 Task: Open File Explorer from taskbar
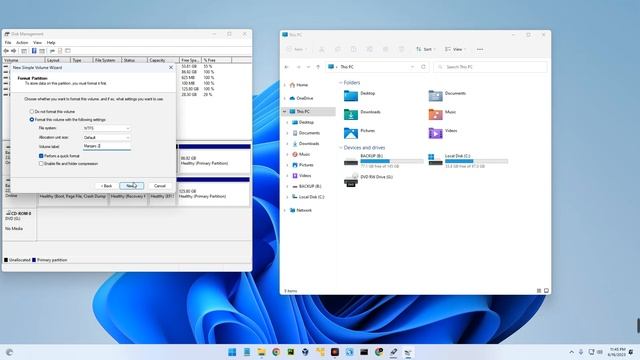pos(261,352)
